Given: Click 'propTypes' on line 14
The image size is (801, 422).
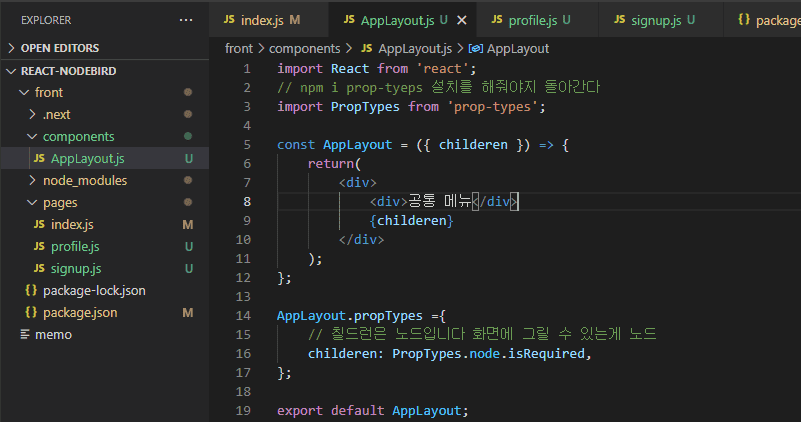Looking at the screenshot, I should coord(388,316).
